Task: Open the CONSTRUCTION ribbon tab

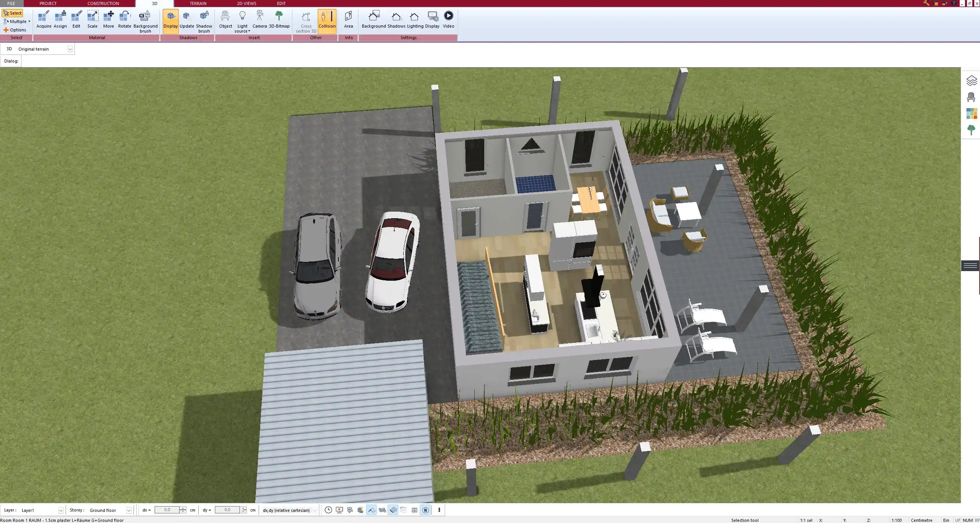Action: click(x=103, y=3)
